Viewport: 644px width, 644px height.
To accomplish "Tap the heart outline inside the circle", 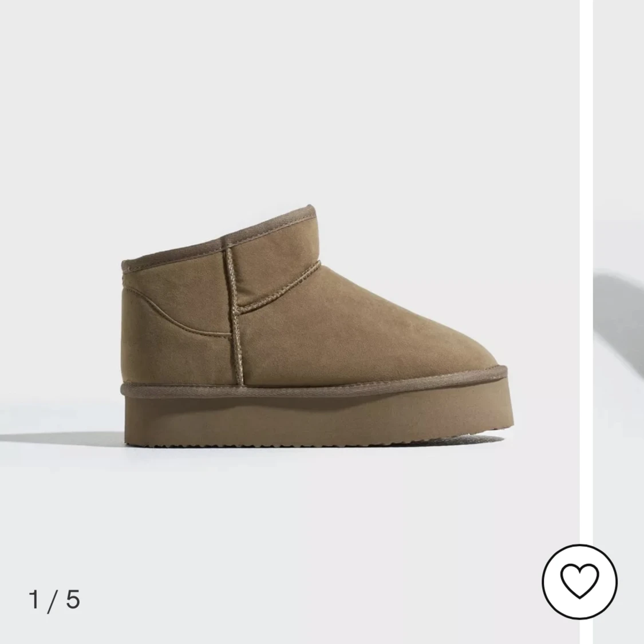I will (579, 582).
